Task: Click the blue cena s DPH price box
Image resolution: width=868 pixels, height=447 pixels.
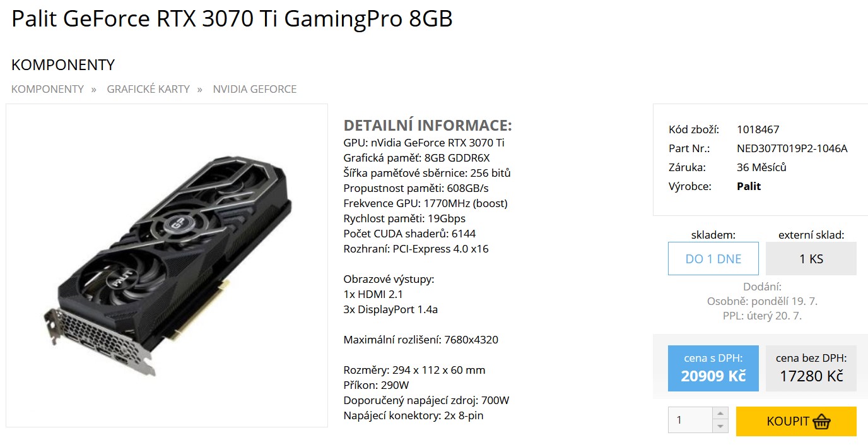Action: [713, 368]
